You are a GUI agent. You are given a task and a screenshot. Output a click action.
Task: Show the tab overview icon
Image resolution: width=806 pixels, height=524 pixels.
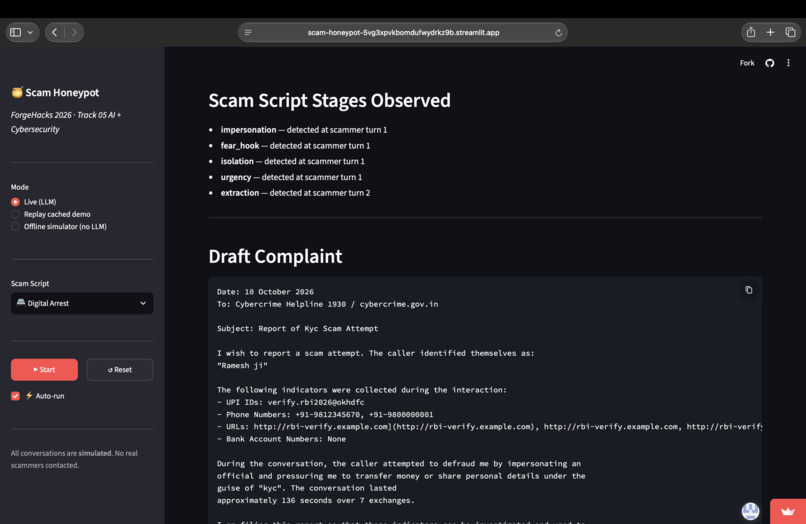790,32
